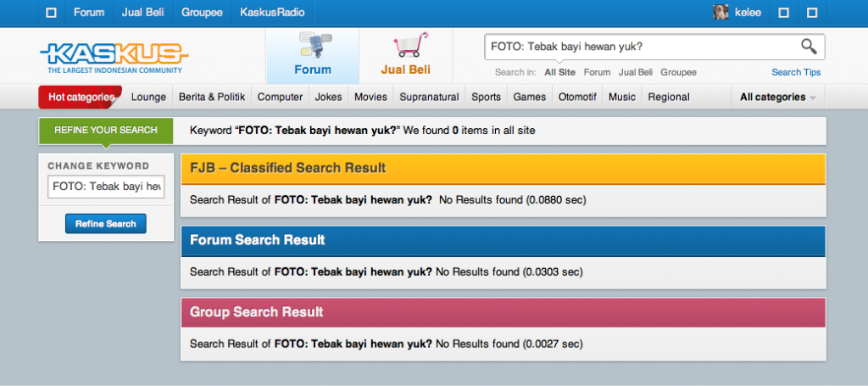The width and height of the screenshot is (868, 386).
Task: Click the 'Search in:' label
Action: pos(516,72)
